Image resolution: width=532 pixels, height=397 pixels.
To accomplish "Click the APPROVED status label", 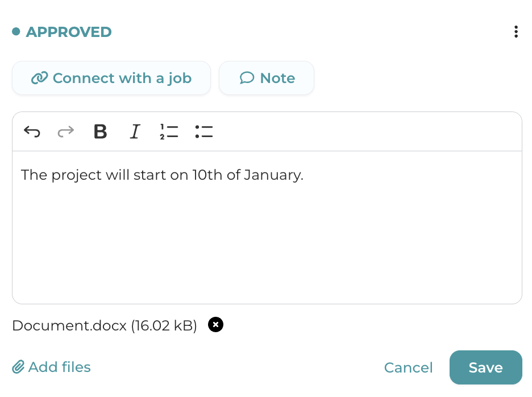I will click(x=68, y=32).
